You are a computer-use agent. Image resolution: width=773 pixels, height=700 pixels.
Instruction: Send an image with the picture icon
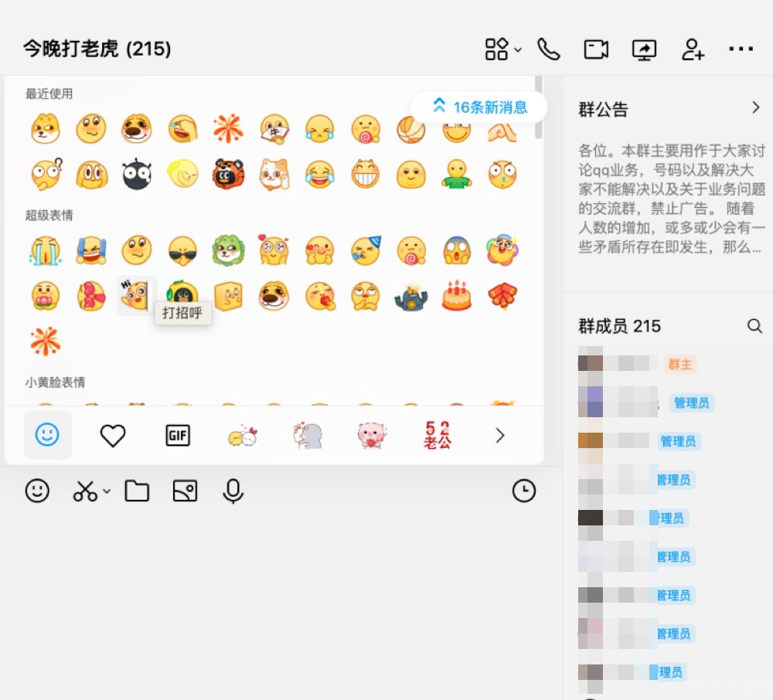click(186, 491)
